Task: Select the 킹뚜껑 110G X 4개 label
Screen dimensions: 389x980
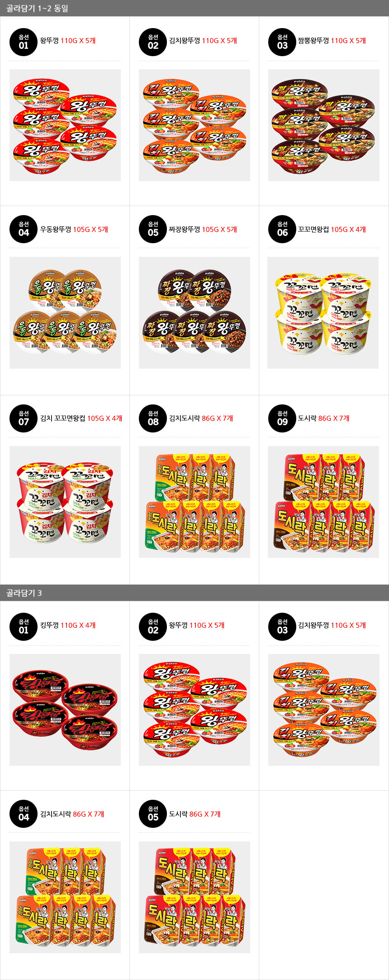Action: tap(68, 625)
